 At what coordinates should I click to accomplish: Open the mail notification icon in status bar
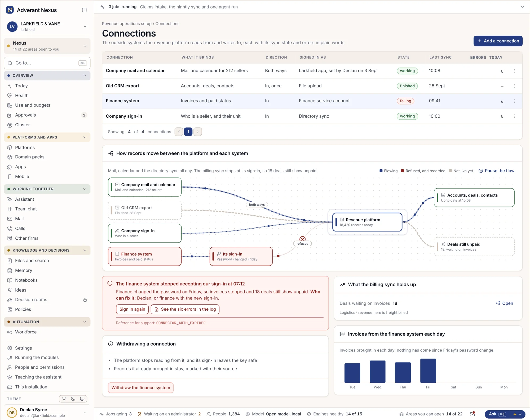472,414
